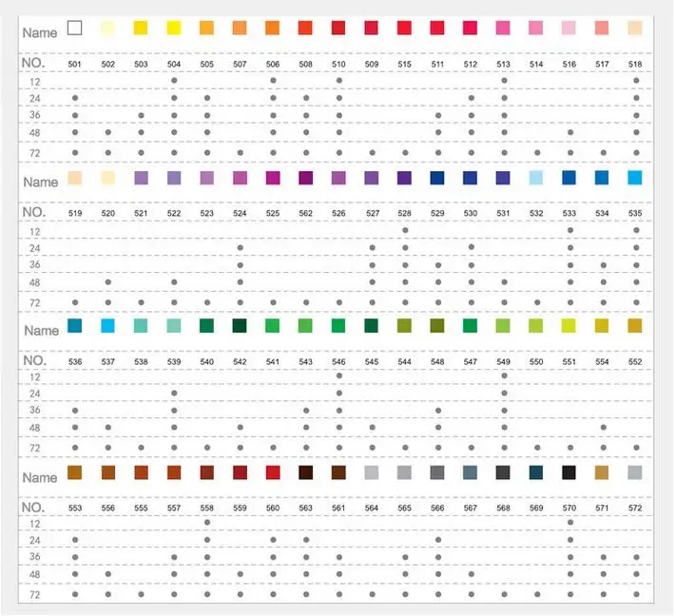The image size is (676, 616).
Task: Click the number label 503
Action: point(141,65)
